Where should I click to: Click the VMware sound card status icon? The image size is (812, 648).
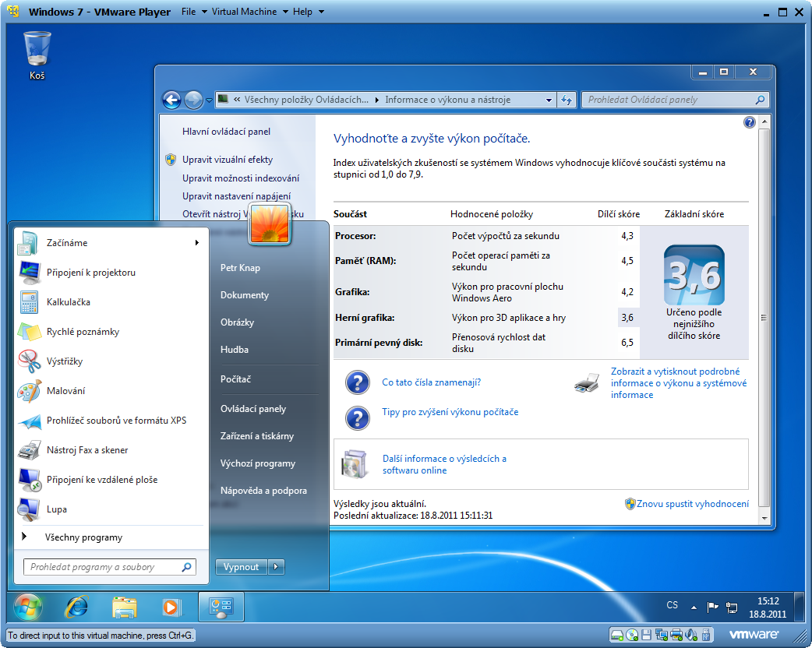pyautogui.click(x=691, y=635)
